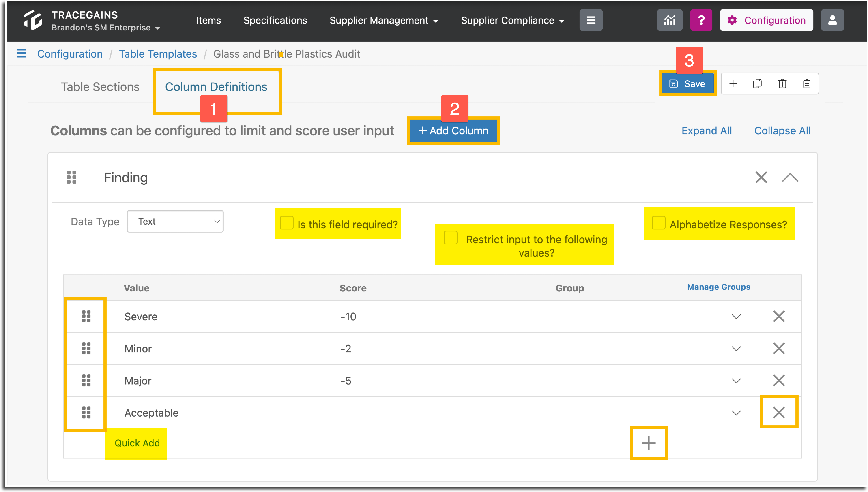Click the clipboard icon in the toolbar
The image size is (868, 492).
(x=807, y=83)
